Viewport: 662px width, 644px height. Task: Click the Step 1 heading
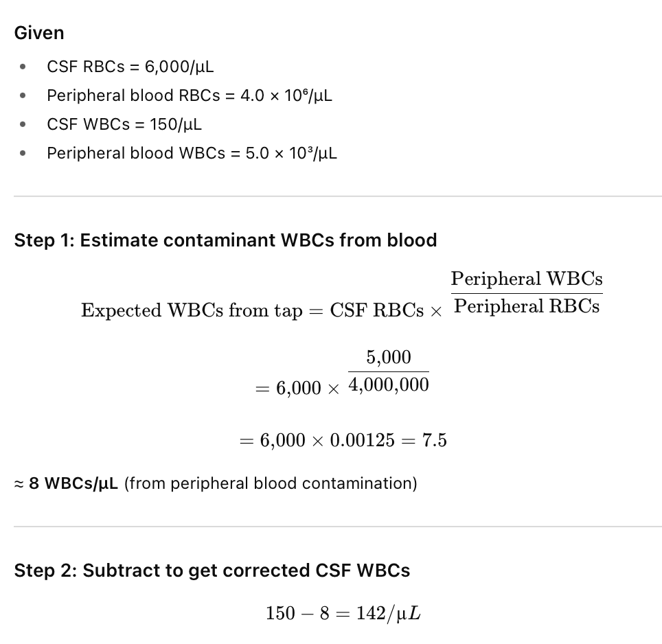(x=225, y=240)
